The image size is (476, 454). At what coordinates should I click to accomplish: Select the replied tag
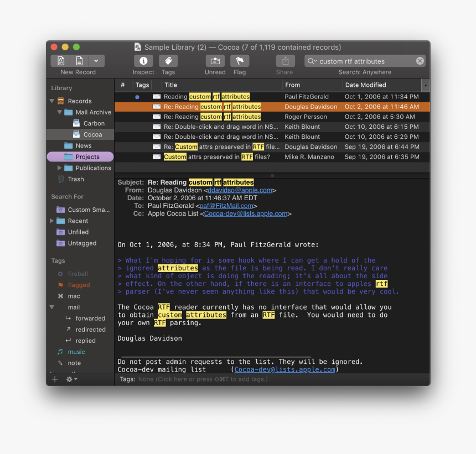coord(81,341)
